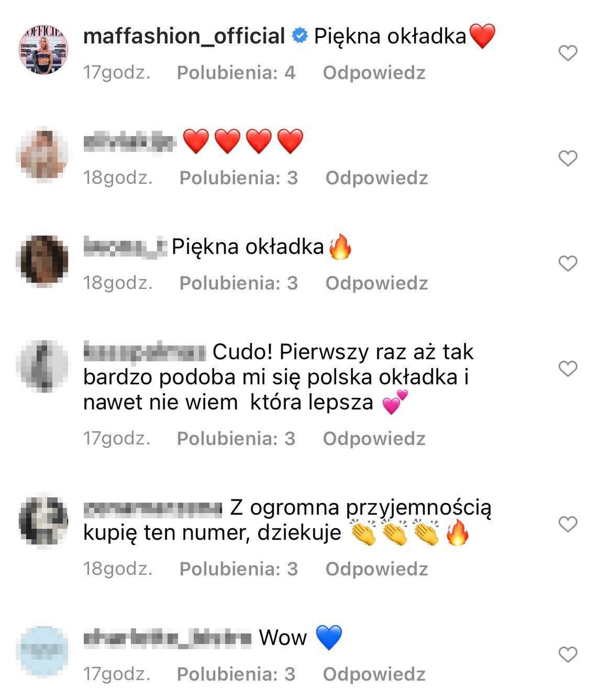Viewport: 612px width, 700px height.
Task: Open the maffashion_official username link
Action: (x=184, y=36)
